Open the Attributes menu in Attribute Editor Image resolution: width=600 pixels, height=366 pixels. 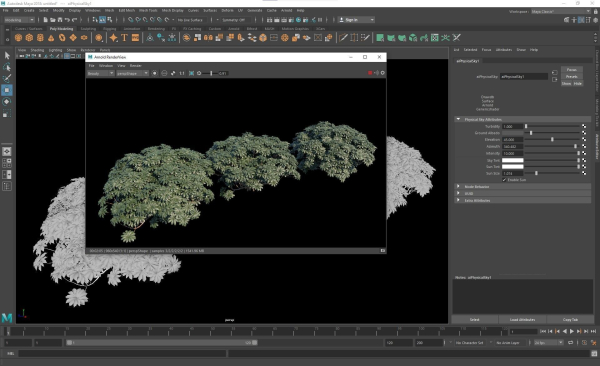click(x=504, y=50)
